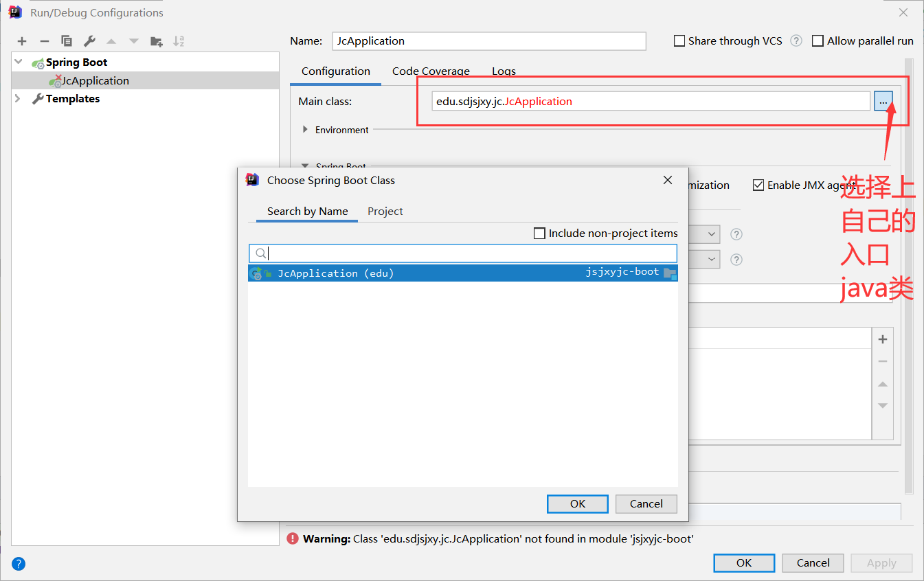Click the configuration panel vertical scrollbar

[x=910, y=275]
